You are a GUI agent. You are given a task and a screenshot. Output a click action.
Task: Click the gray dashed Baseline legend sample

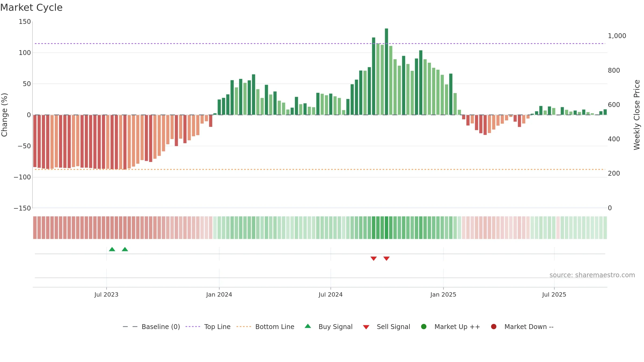click(x=130, y=327)
